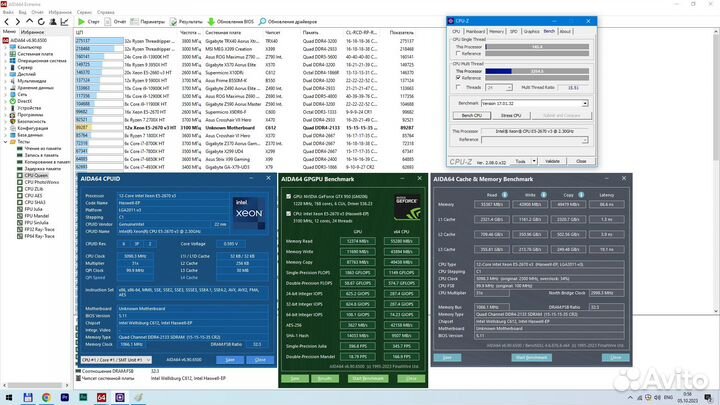
Task: Click the Stress CPU button
Action: [511, 115]
